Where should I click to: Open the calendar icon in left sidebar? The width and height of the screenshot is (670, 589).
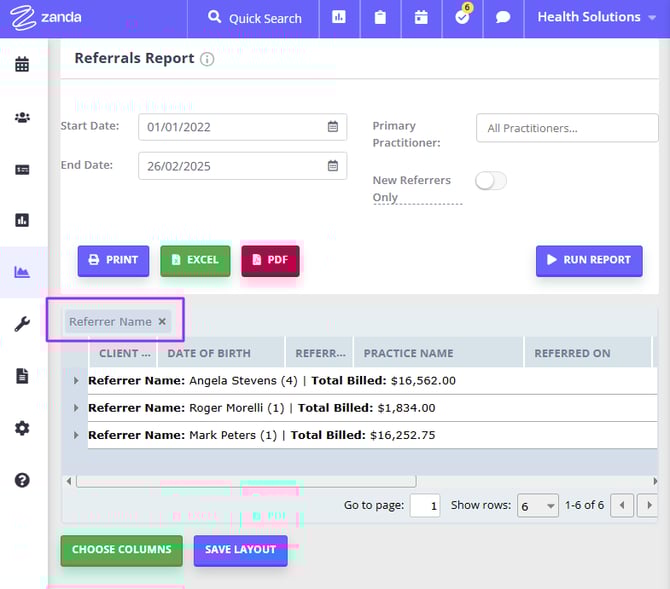pyautogui.click(x=22, y=65)
